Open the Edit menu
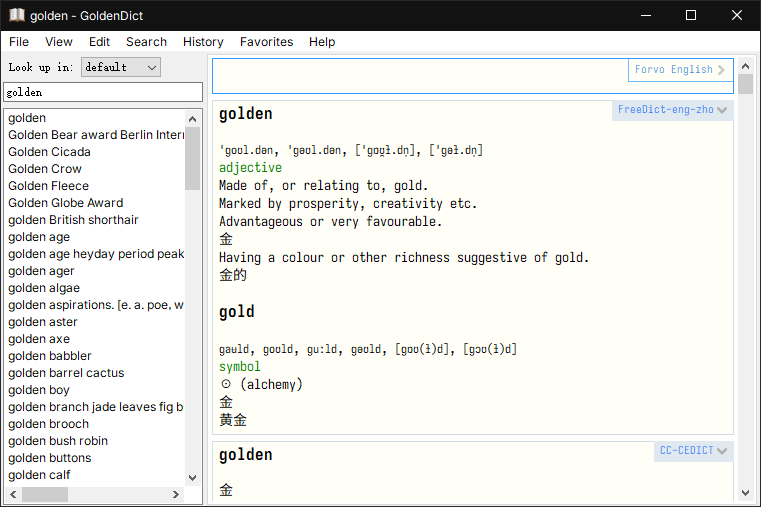The image size is (761, 507). [x=99, y=42]
